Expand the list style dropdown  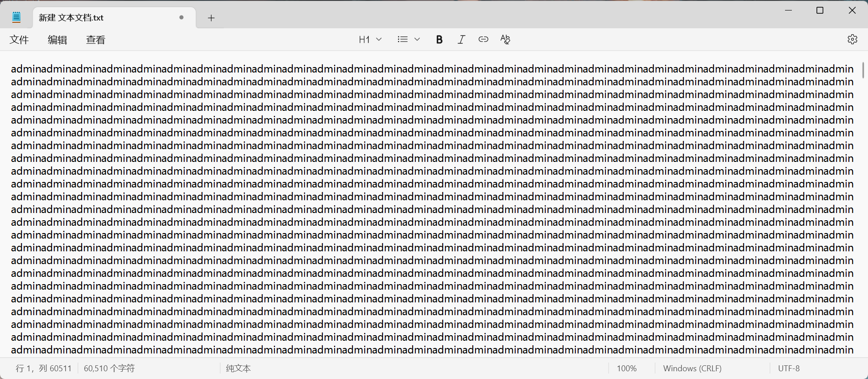[x=408, y=39]
